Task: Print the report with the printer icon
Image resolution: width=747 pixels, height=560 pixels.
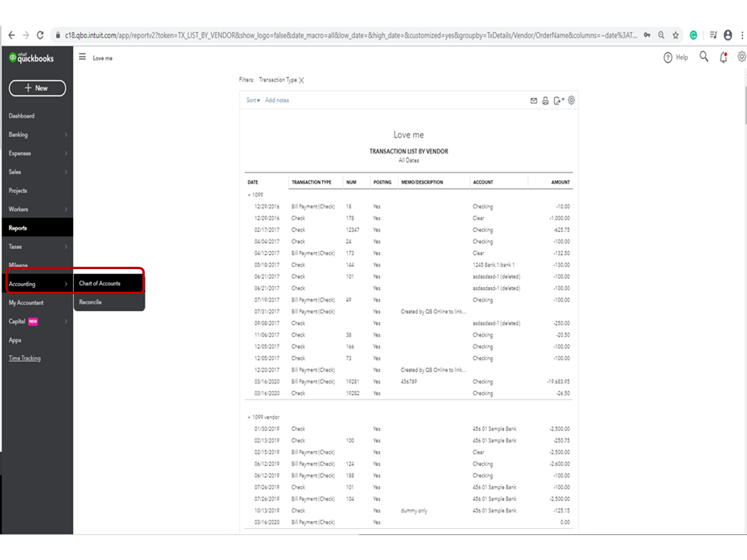Action: [x=545, y=100]
